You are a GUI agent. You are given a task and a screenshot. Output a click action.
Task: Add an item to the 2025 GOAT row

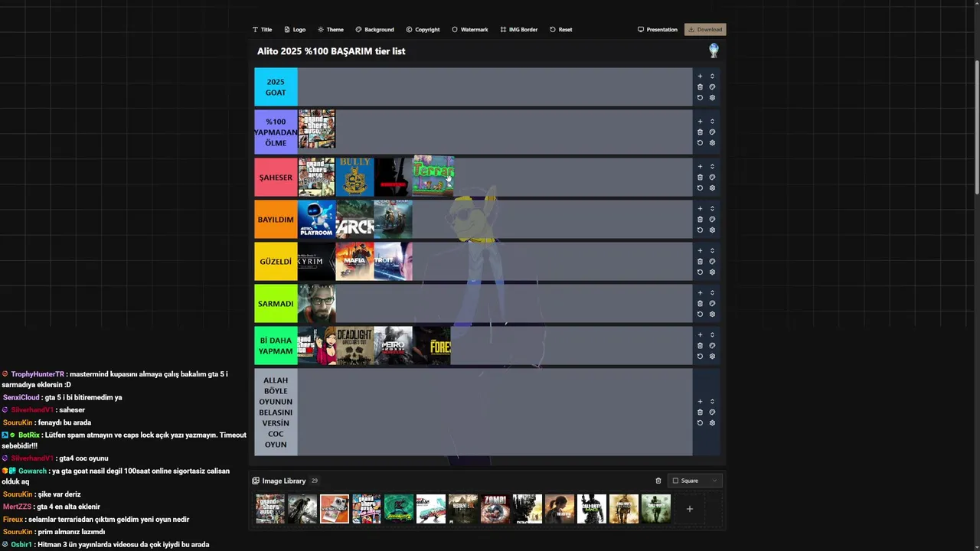pos(700,77)
